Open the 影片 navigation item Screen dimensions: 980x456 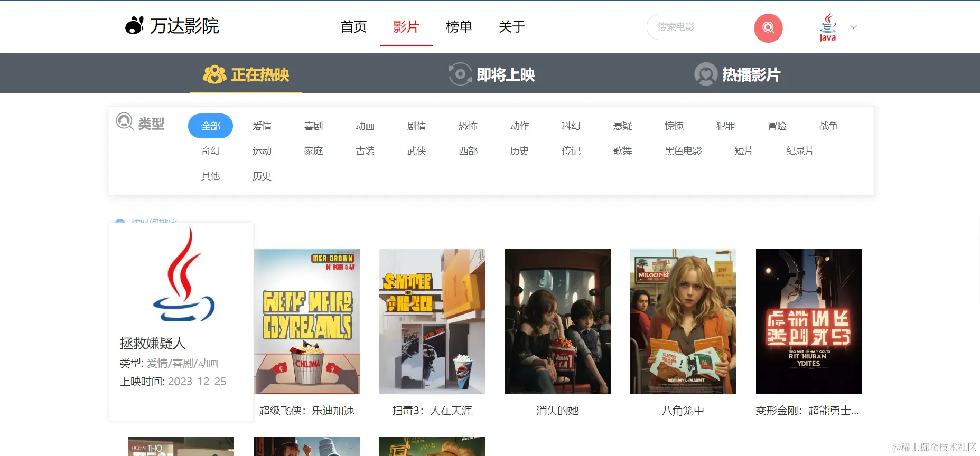[406, 26]
